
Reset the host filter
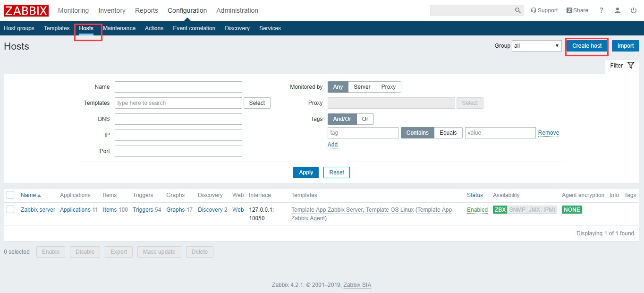tap(337, 172)
